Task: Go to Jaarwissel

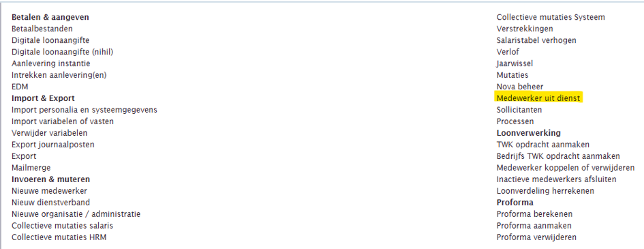Action: [x=515, y=63]
